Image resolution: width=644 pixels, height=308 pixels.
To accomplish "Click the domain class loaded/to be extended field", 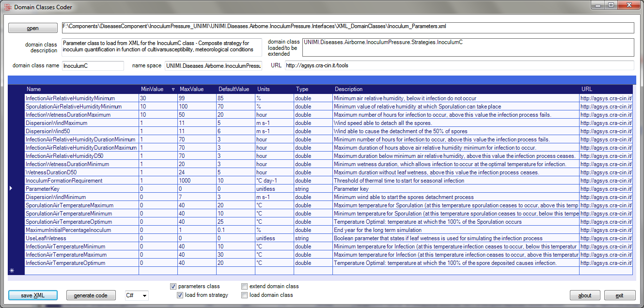I will [468, 47].
